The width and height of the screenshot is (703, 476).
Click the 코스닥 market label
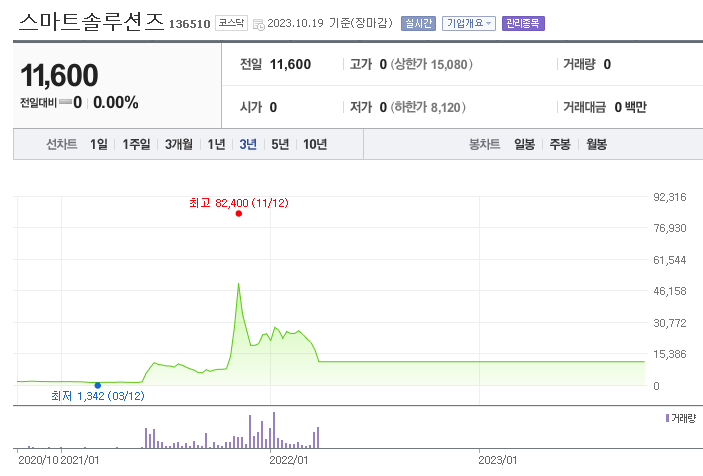pos(231,23)
